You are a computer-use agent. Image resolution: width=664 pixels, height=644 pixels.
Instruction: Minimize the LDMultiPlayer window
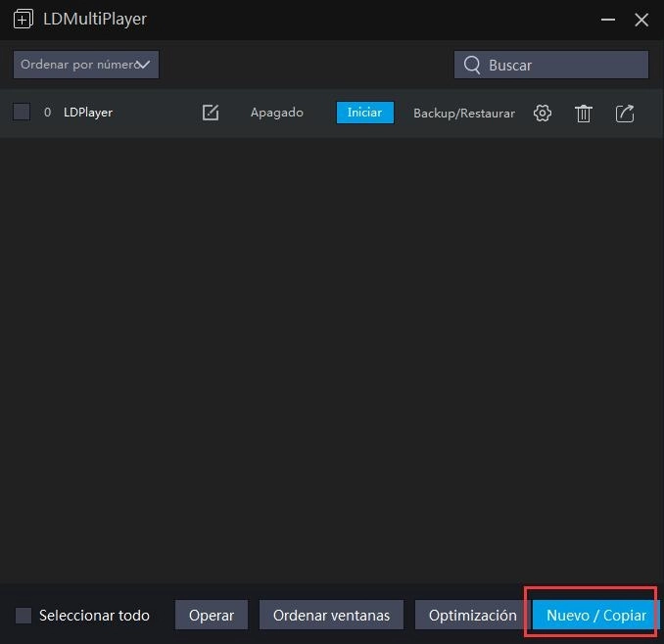608,20
